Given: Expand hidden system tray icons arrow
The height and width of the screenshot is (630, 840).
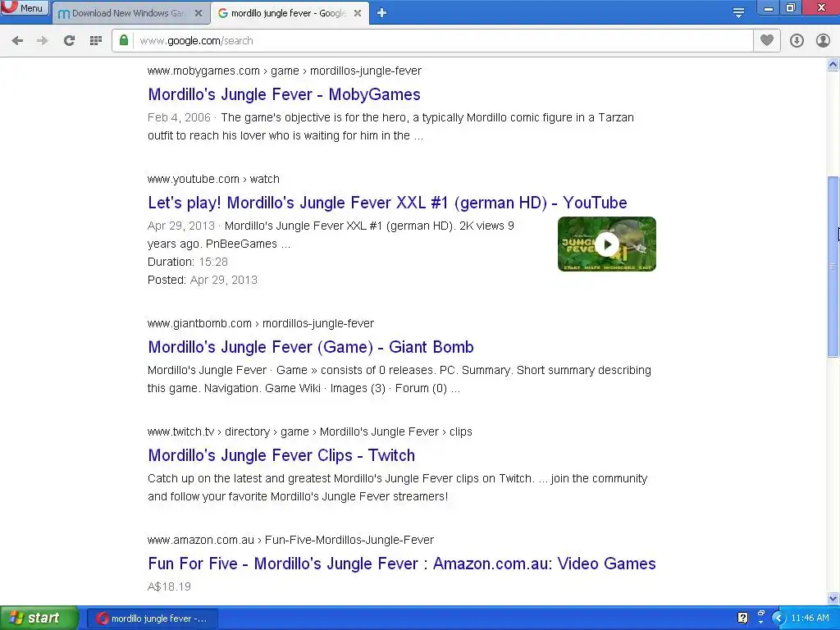Looking at the screenshot, I should click(778, 619).
